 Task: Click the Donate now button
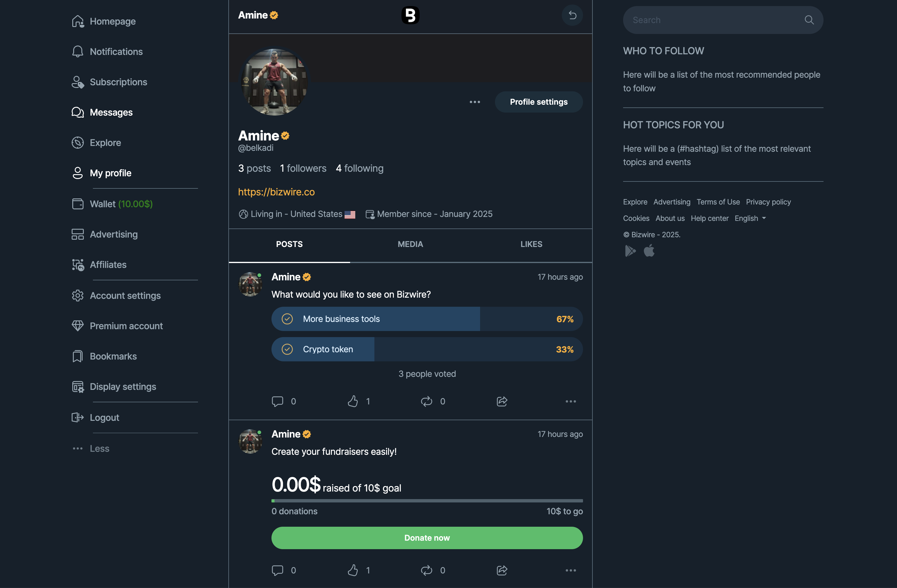click(x=427, y=538)
